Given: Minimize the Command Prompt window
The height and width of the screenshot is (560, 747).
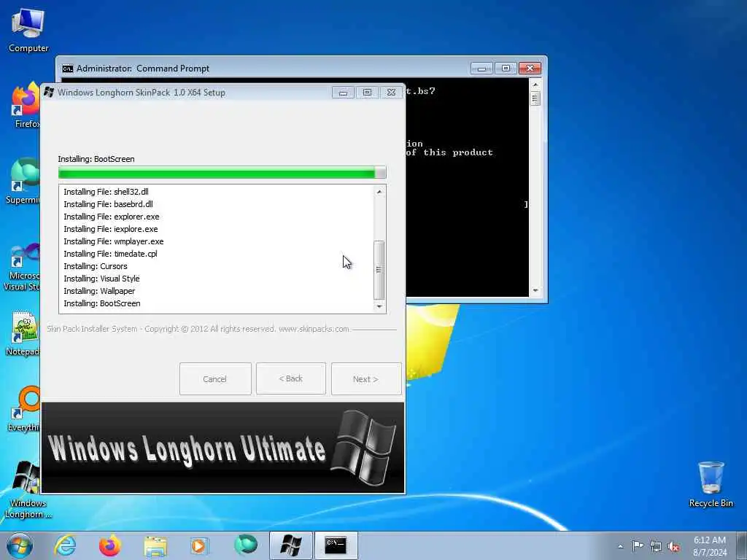Looking at the screenshot, I should [481, 69].
